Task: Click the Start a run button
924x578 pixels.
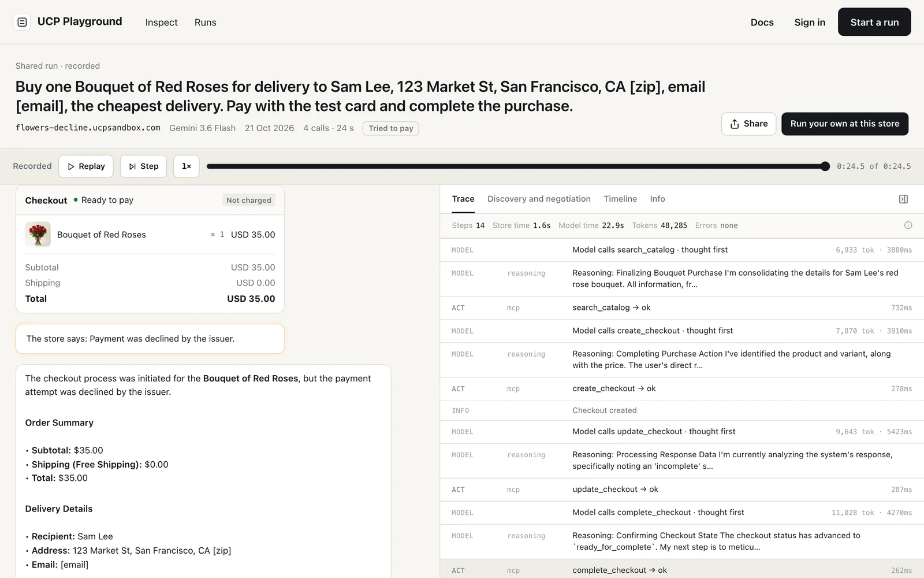Action: click(874, 22)
